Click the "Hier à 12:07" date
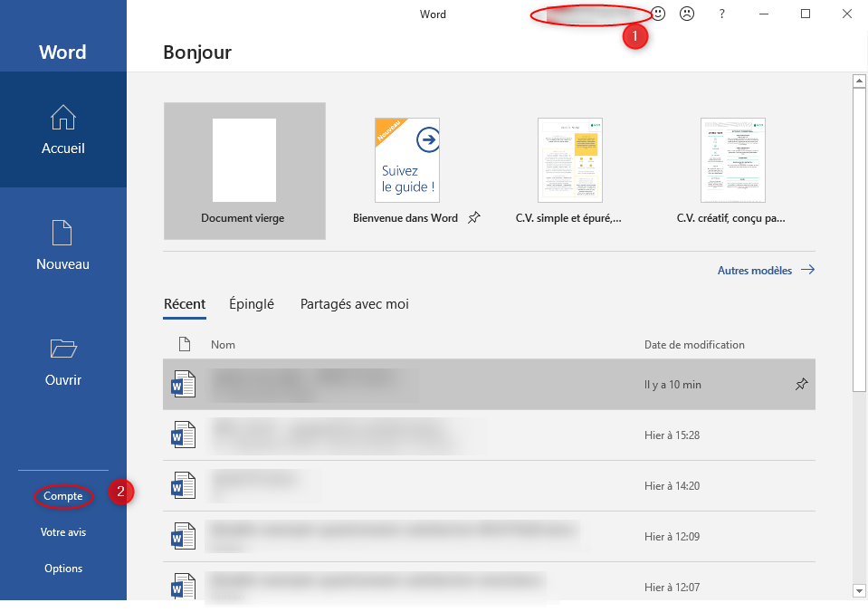 pos(672,587)
